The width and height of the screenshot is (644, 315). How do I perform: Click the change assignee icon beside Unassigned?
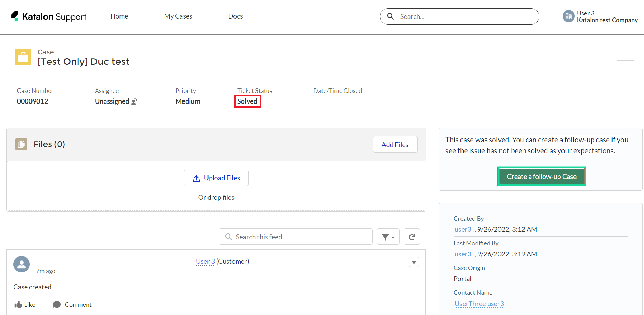pos(135,101)
